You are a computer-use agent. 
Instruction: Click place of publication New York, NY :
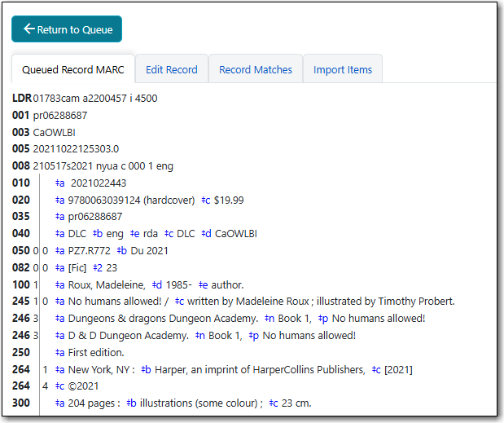[x=102, y=369]
